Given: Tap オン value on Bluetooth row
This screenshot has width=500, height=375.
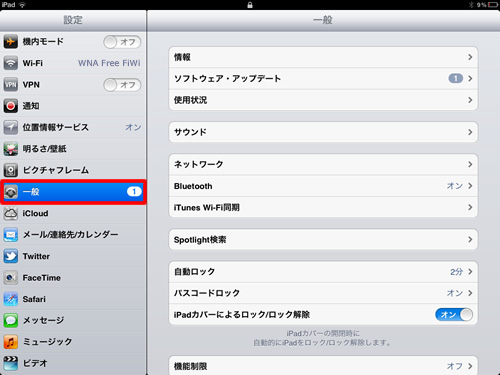Looking at the screenshot, I should click(455, 186).
